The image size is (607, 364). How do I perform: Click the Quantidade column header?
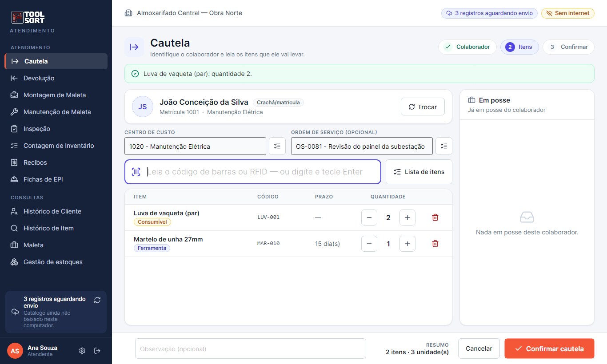tap(388, 197)
